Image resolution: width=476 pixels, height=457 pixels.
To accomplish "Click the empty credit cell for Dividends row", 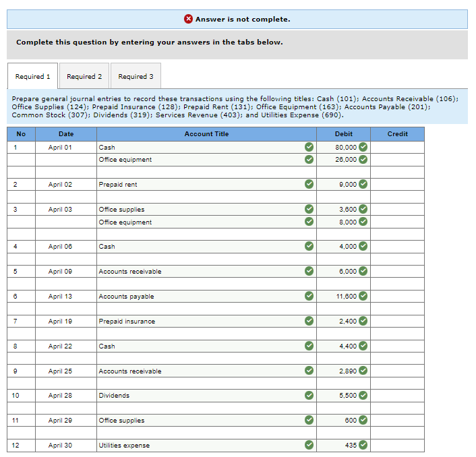I will coord(397,396).
